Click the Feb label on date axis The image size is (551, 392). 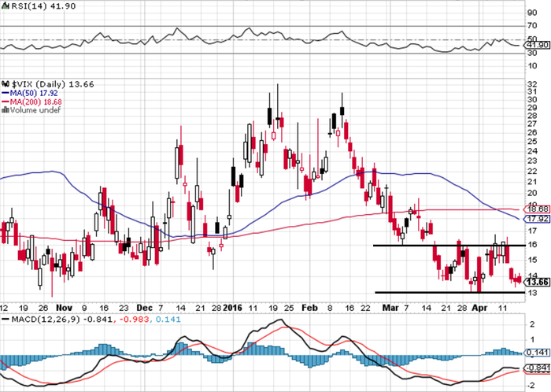tap(309, 308)
